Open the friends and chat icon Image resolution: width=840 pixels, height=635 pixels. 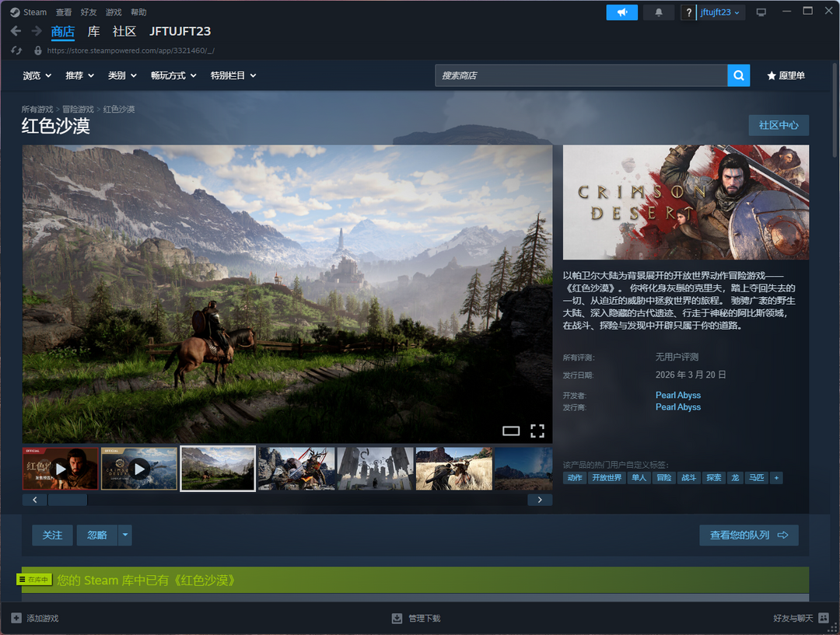[824, 618]
